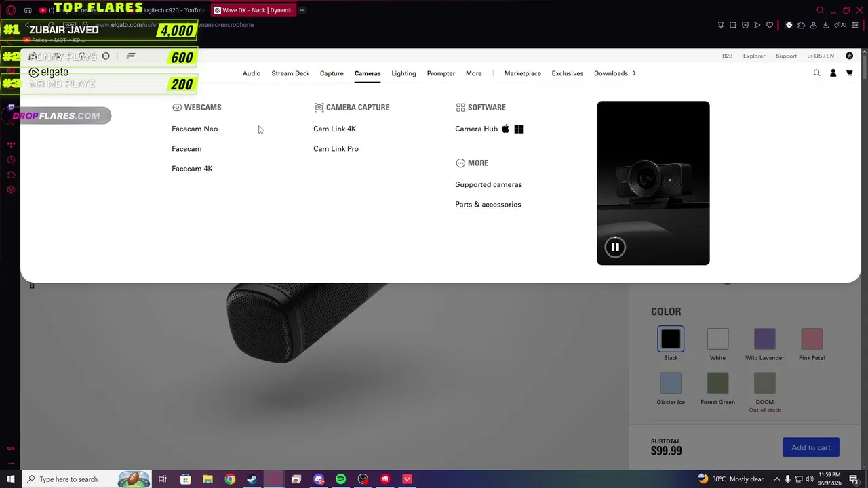This screenshot has height=488, width=868.
Task: Click the Windows icon next to Camera Hub
Action: (x=519, y=129)
